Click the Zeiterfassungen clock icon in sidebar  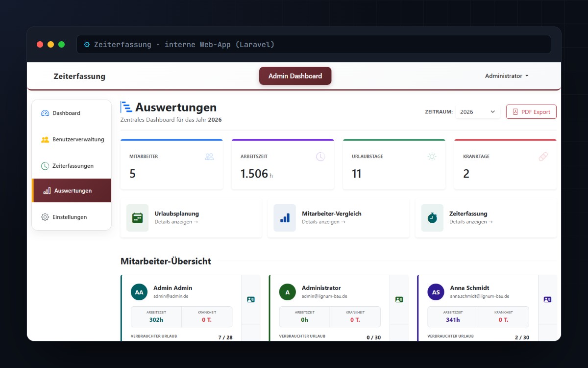coord(45,166)
